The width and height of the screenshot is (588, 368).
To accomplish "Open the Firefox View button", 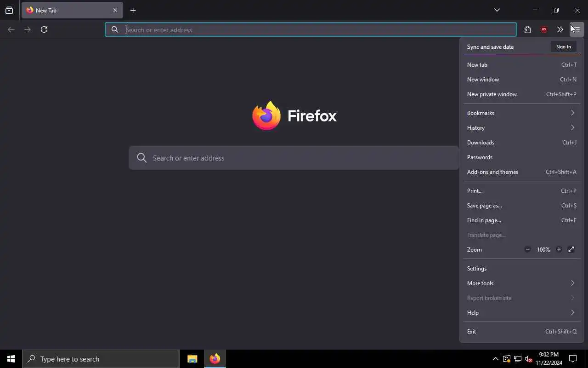I will click(9, 10).
